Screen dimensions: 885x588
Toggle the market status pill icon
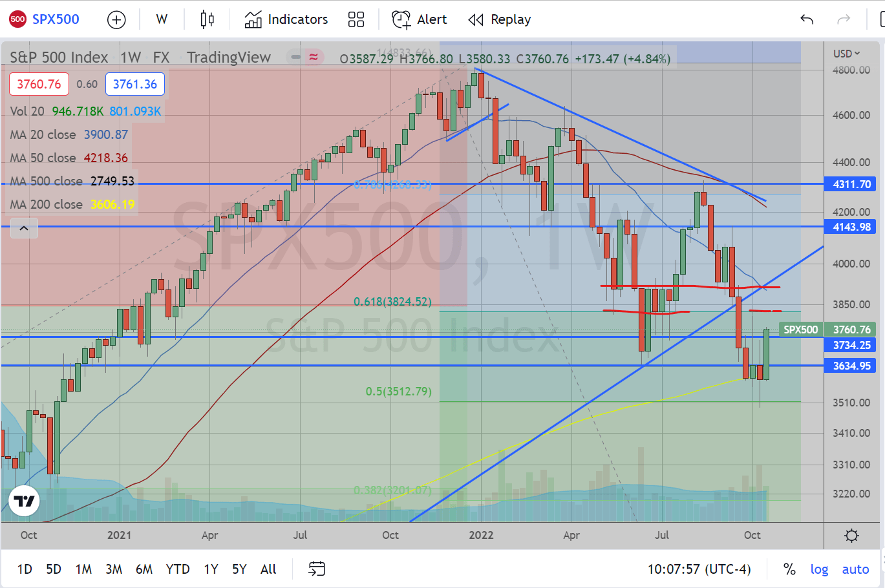(x=305, y=57)
